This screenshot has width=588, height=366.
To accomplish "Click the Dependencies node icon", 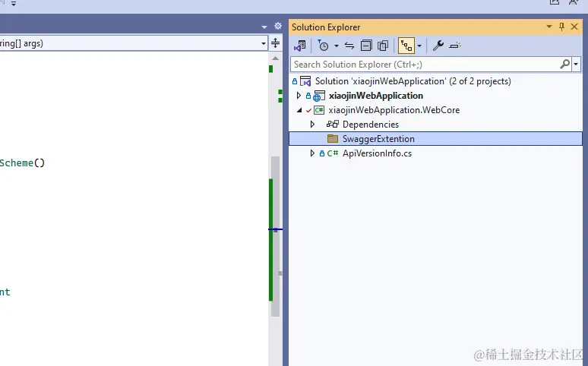I will (x=333, y=124).
